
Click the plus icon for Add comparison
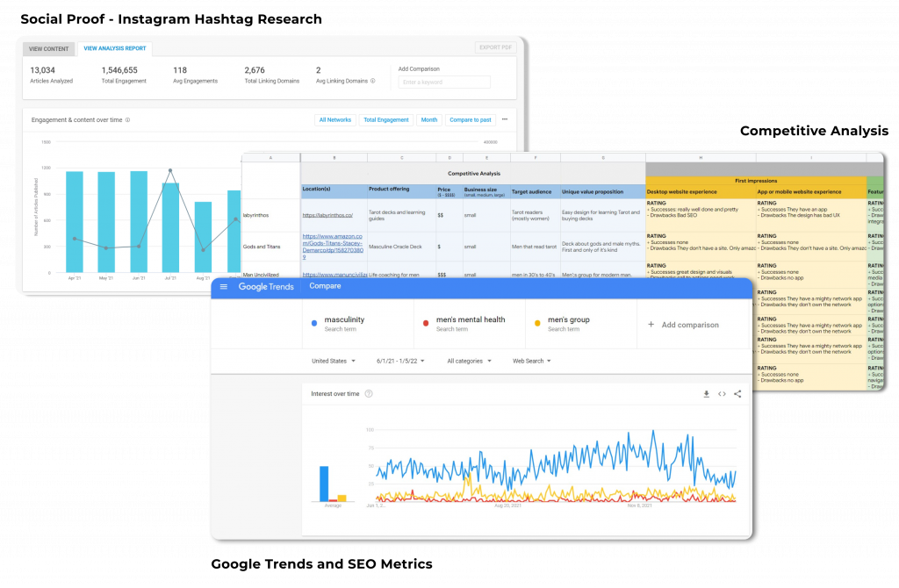click(x=651, y=325)
